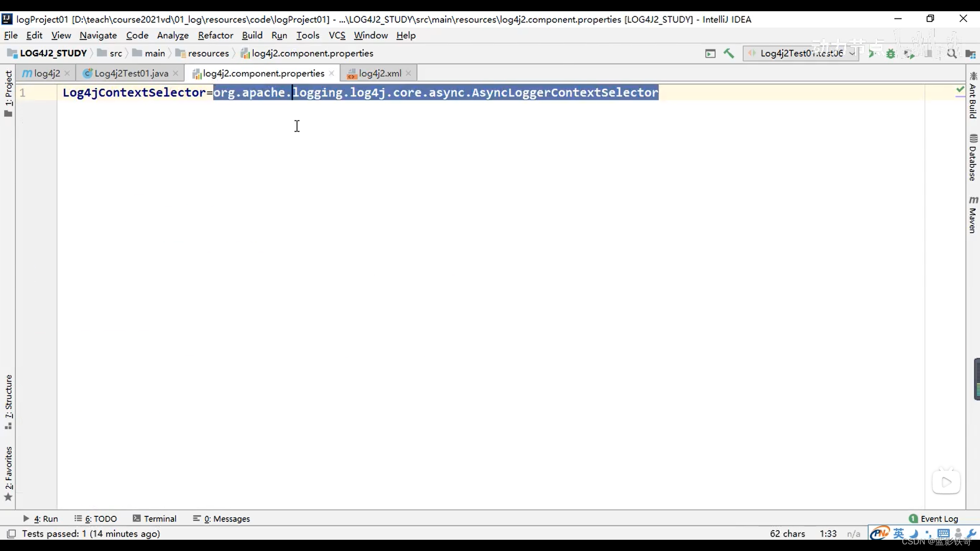Click the IME moon icon
The image size is (980, 551).
(914, 534)
